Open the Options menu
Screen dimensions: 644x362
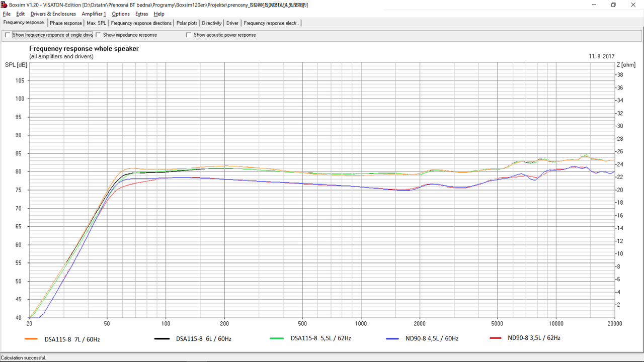point(121,14)
